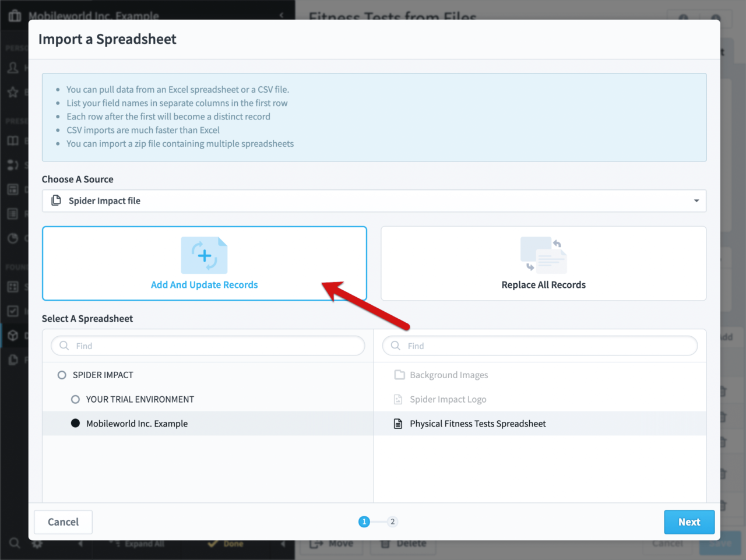Click the file icon beside Spider Impact file

[56, 200]
